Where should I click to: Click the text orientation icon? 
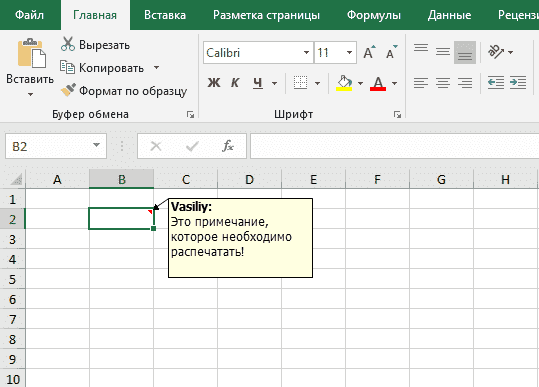click(496, 52)
